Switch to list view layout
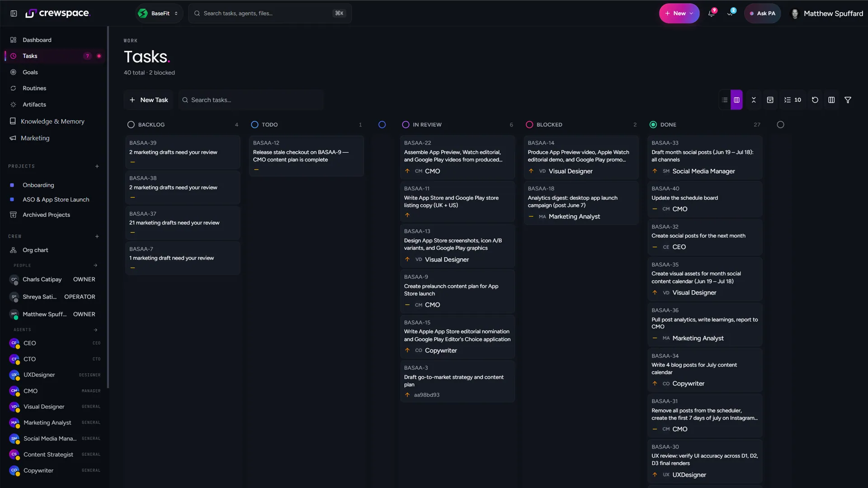The height and width of the screenshot is (488, 868). 725,100
